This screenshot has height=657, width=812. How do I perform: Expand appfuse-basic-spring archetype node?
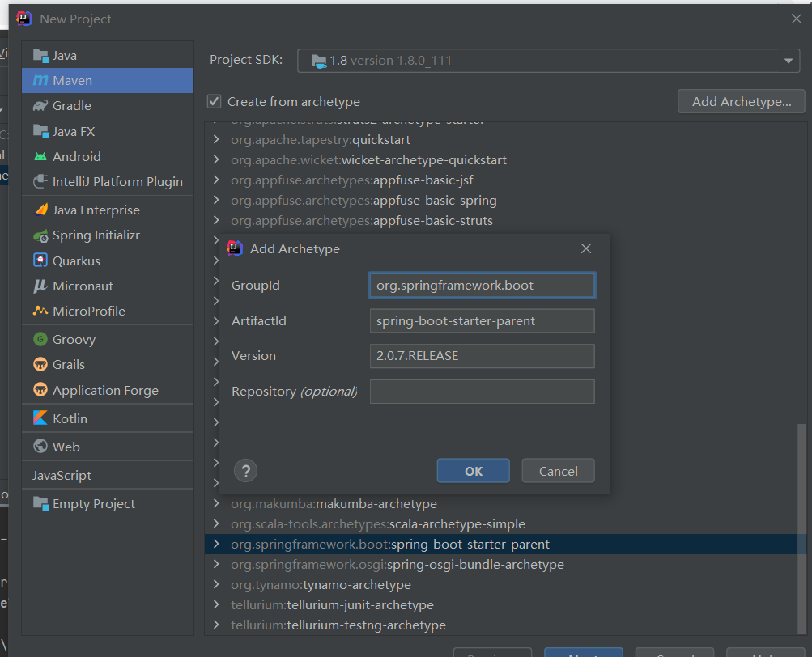pos(216,201)
